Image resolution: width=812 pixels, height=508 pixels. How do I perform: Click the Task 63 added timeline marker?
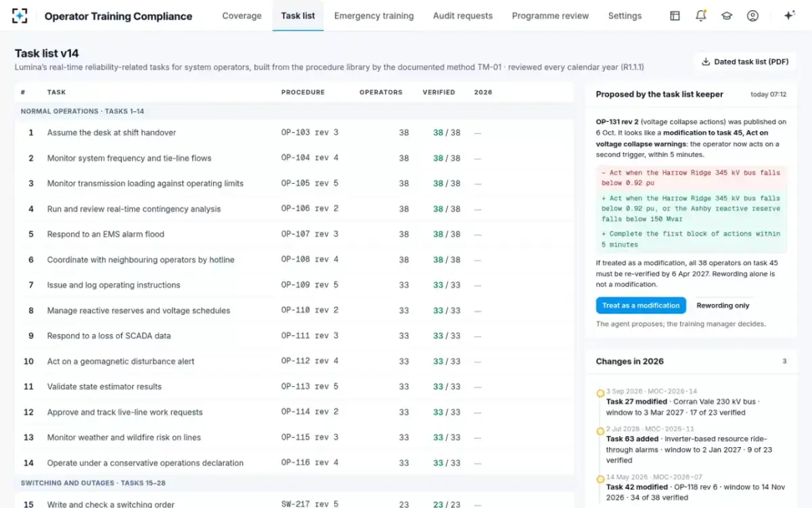coord(600,431)
